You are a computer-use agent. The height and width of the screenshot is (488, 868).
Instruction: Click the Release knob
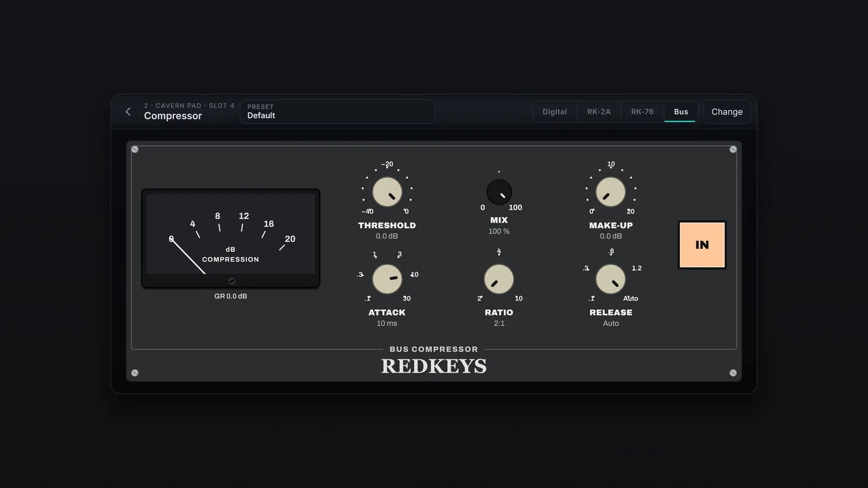coord(611,279)
